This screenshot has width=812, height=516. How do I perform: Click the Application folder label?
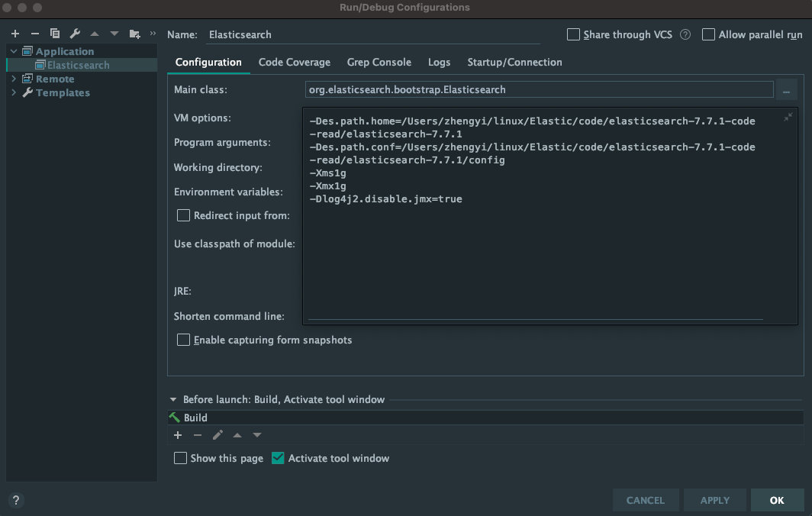point(65,51)
